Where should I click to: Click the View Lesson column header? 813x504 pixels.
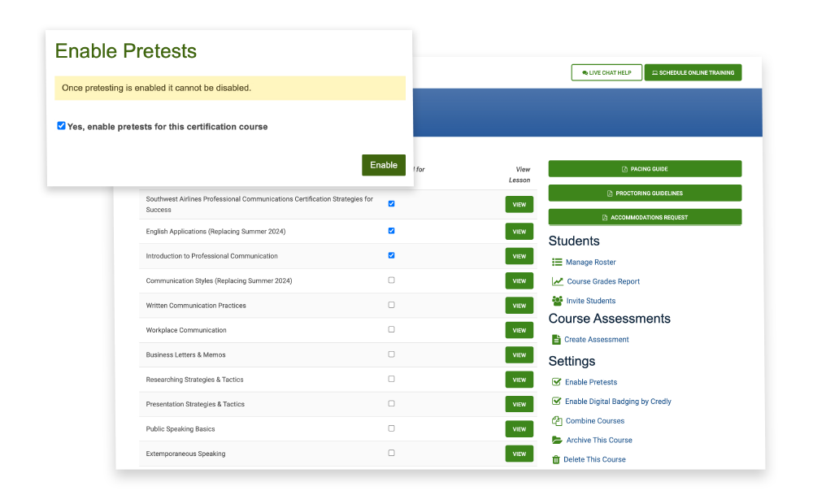pos(520,175)
